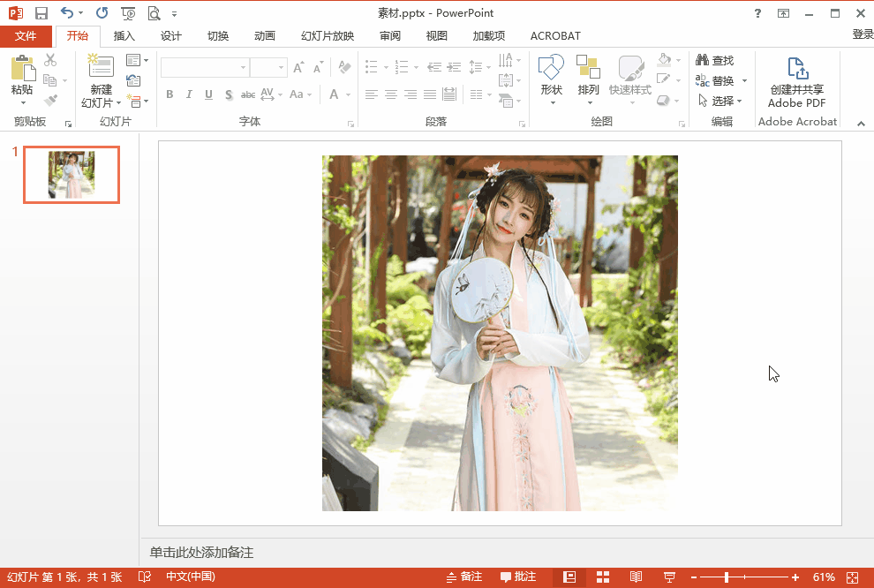Expand the bullet list options arrow
Screen dimensions: 874x588
pyautogui.click(x=386, y=67)
